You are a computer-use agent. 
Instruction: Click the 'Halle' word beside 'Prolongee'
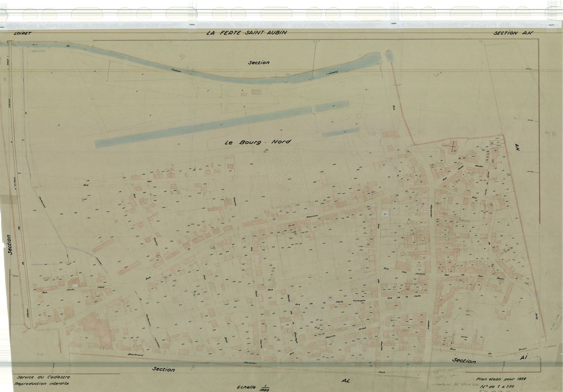click(340, 302)
